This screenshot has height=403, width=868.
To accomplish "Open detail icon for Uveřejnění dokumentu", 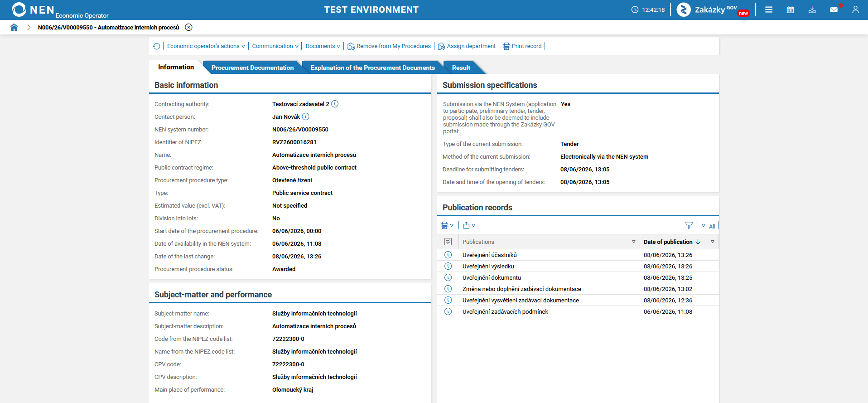I will tap(448, 277).
